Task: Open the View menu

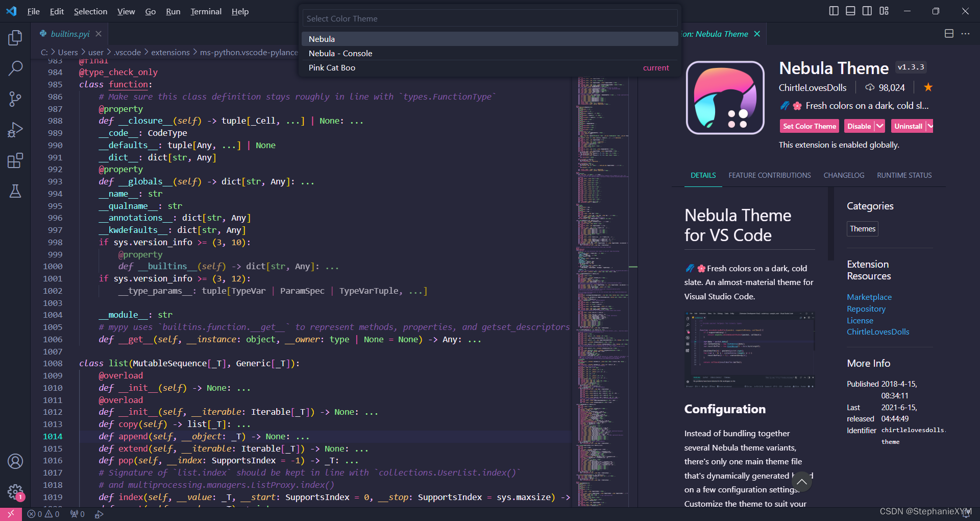Action: coord(126,11)
